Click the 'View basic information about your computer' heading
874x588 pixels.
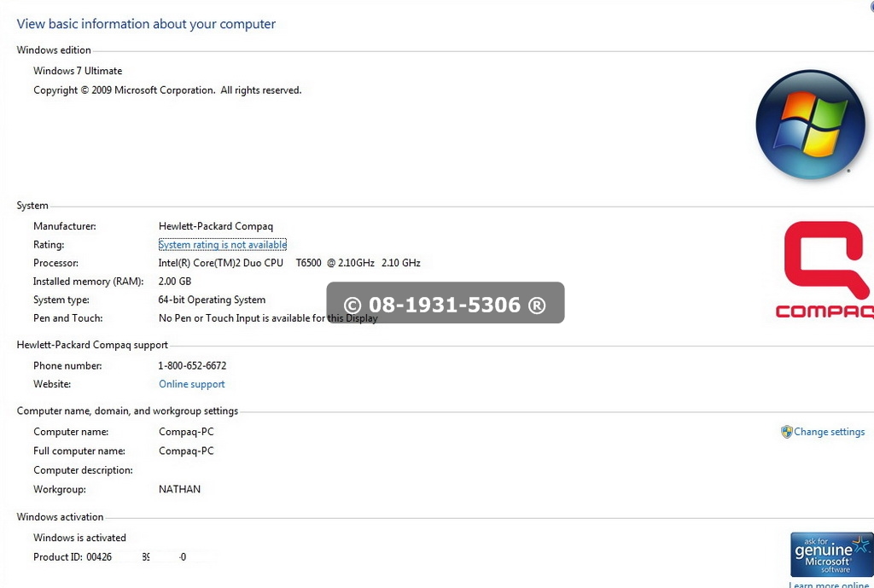[146, 24]
